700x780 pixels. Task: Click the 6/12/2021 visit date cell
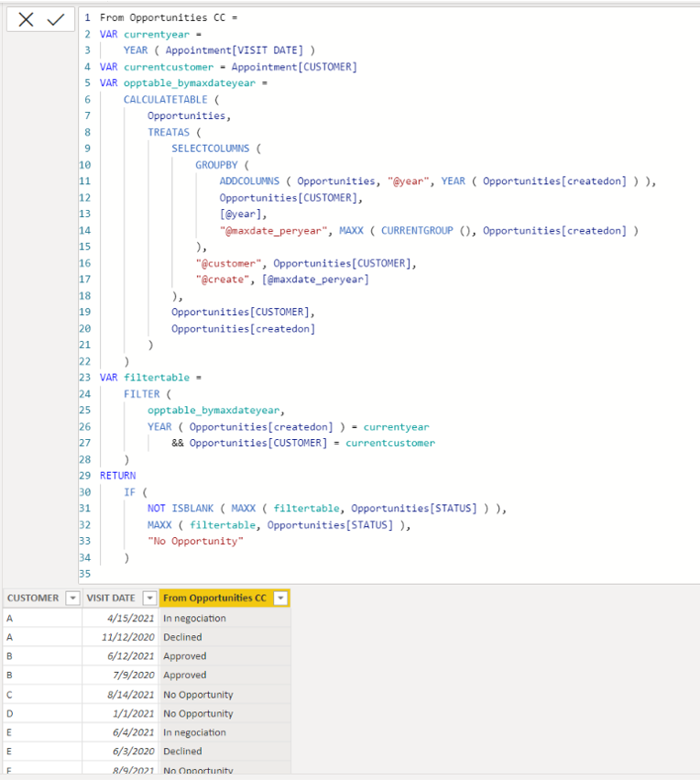tap(119, 656)
